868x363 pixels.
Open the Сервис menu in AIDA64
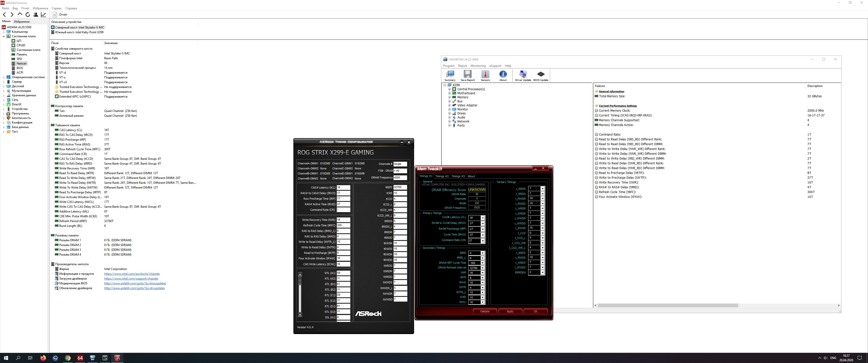click(57, 8)
